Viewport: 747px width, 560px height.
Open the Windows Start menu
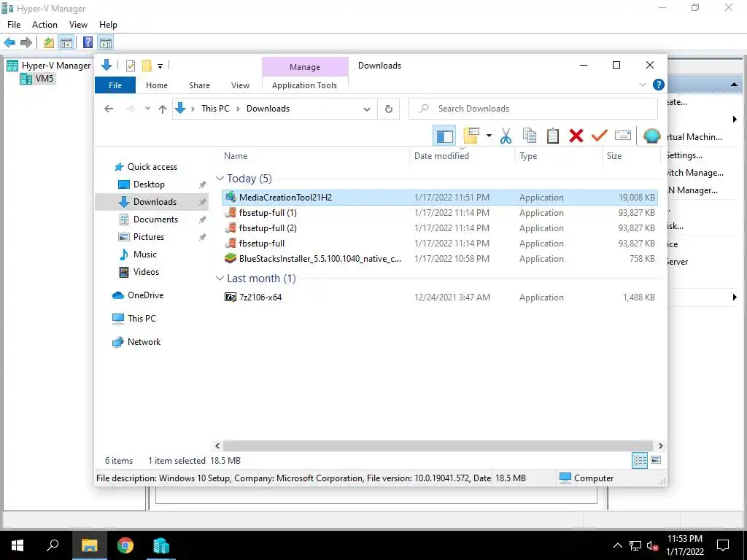click(x=18, y=545)
